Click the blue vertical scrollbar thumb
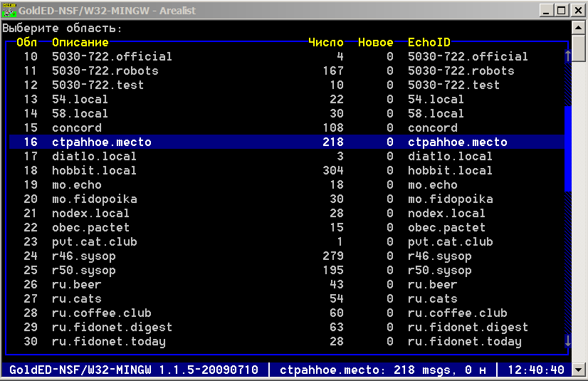 568,149
